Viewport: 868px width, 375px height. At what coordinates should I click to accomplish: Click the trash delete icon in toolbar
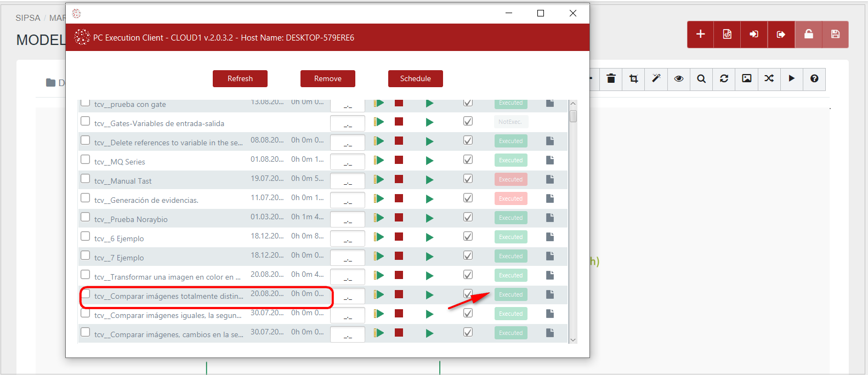tap(611, 79)
